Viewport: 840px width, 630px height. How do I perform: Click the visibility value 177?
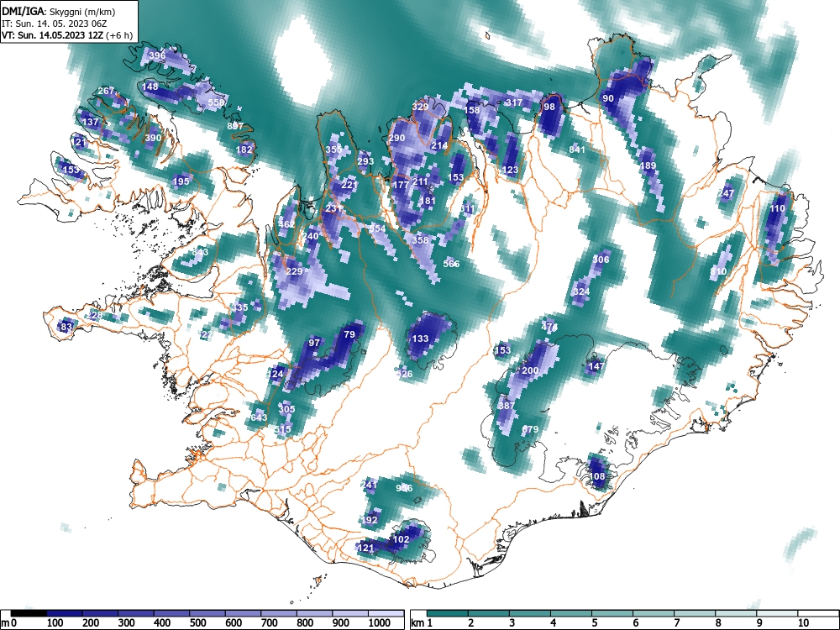coord(402,185)
